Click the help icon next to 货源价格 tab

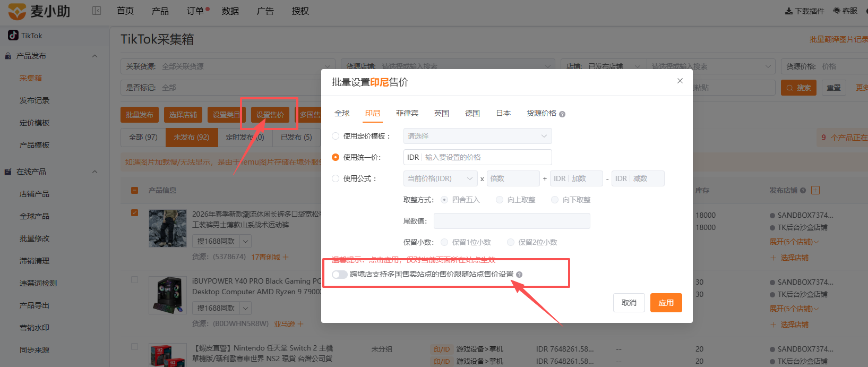point(562,114)
